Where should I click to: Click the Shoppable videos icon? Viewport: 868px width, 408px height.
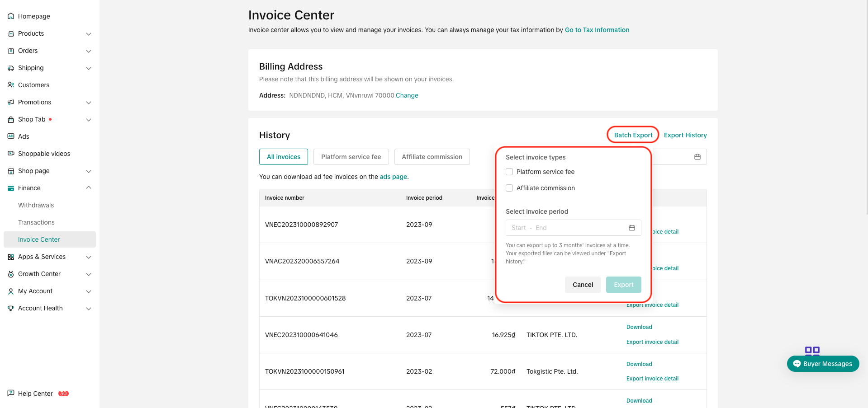[x=11, y=154]
